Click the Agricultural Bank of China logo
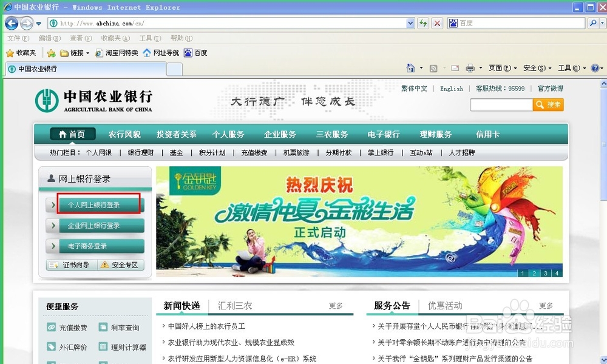The image size is (607, 364). tap(93, 101)
